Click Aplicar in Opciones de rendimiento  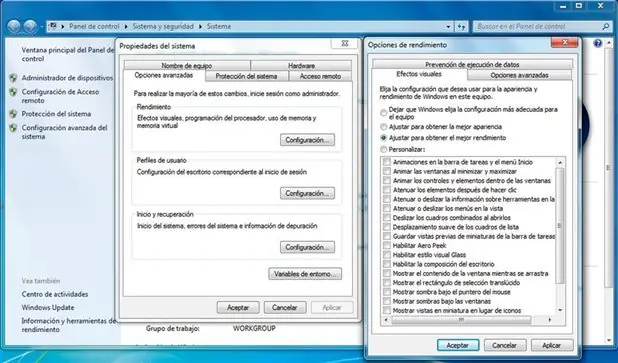552,345
